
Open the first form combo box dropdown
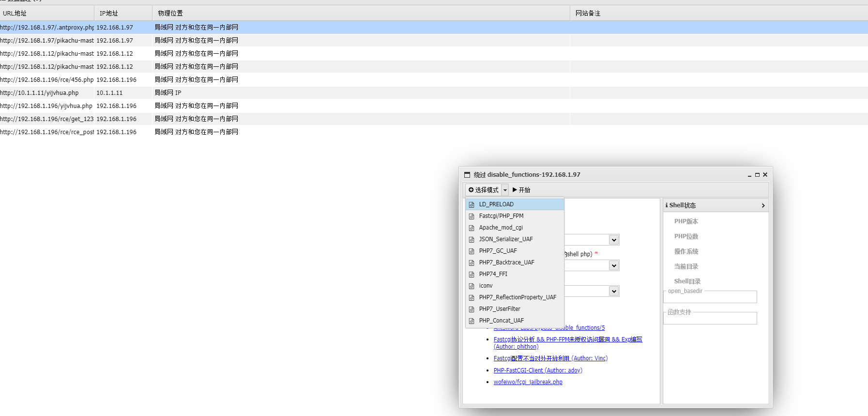pos(614,240)
